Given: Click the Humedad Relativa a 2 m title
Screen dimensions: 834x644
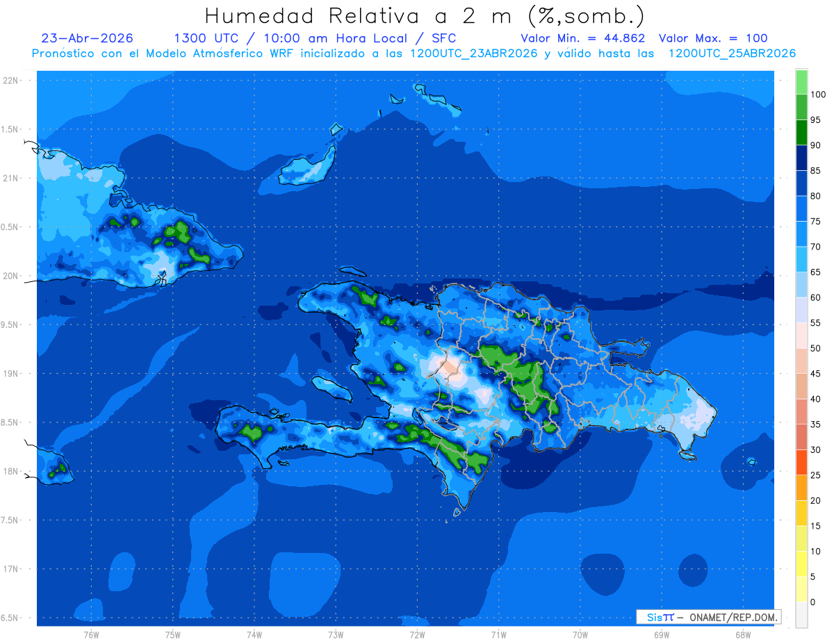Looking at the screenshot, I should coord(425,15).
